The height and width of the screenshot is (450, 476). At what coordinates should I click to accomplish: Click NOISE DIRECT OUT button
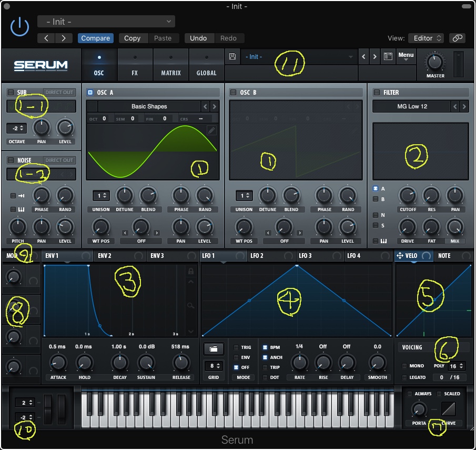(x=59, y=160)
